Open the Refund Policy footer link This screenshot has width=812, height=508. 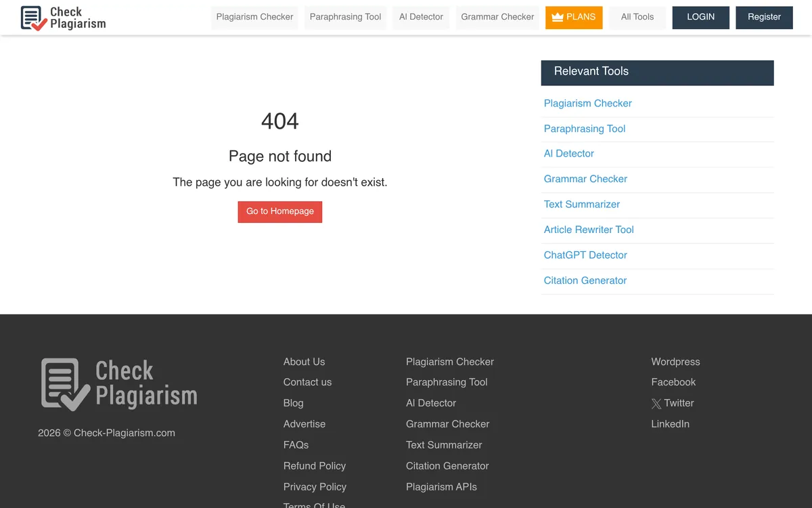(315, 466)
